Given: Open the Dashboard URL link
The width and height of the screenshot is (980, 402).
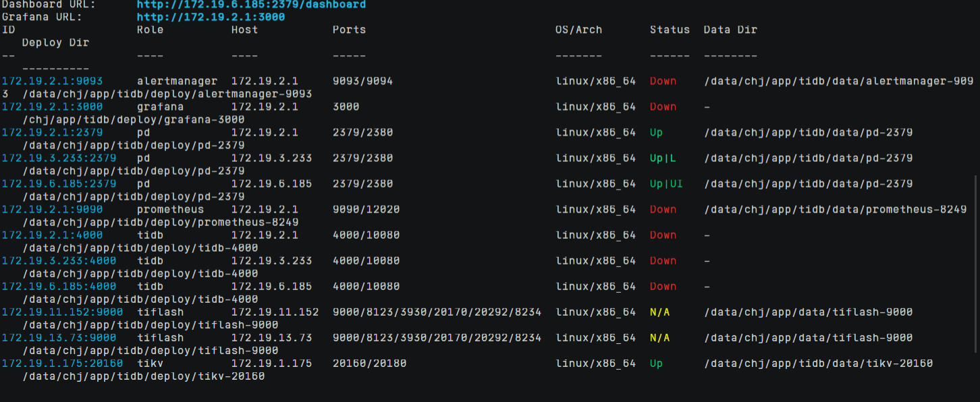Looking at the screenshot, I should click(251, 5).
